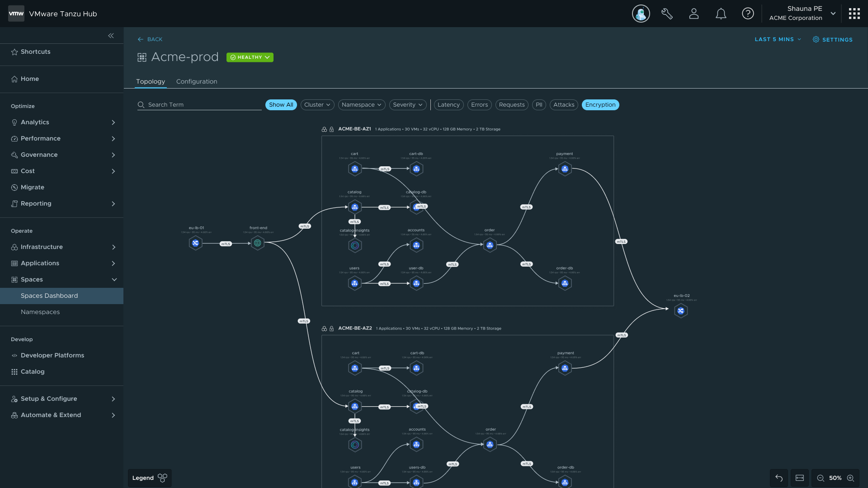Toggle the PII overlay filter
Viewport: 868px width, 488px height.
click(x=539, y=105)
